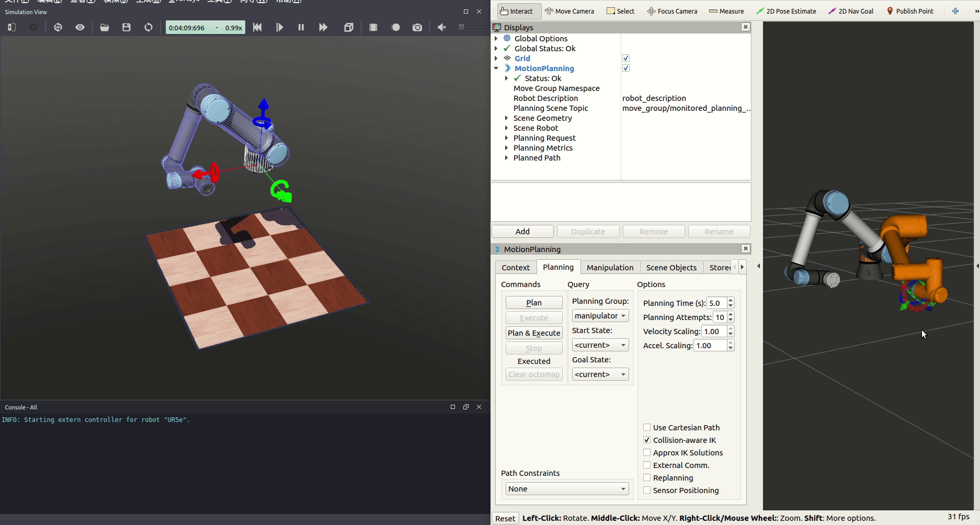Toggle 3D rendering cube icon
The width and height of the screenshot is (980, 525).
(349, 27)
